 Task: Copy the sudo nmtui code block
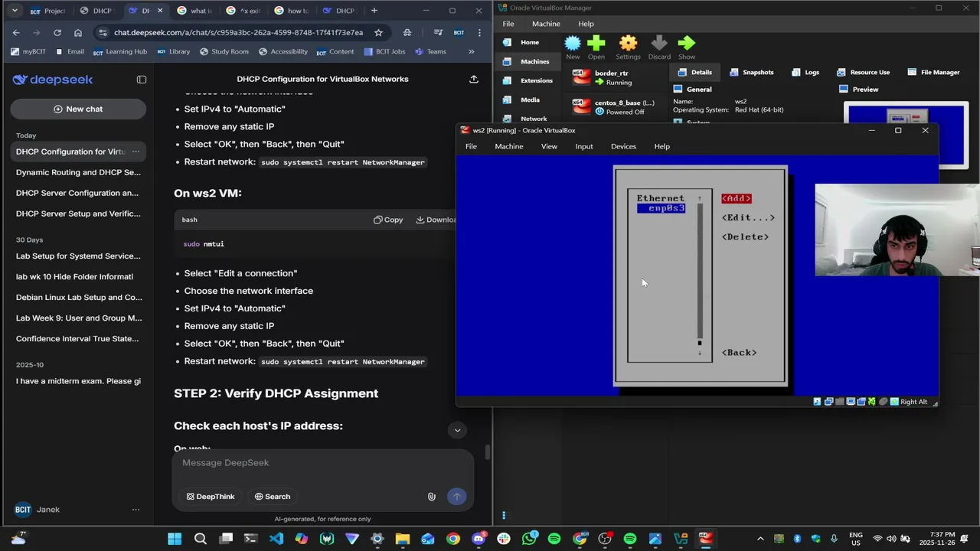(x=388, y=220)
